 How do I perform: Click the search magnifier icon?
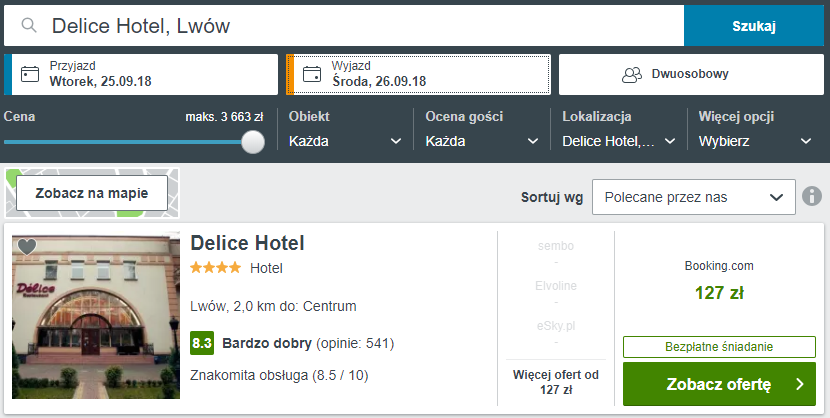[29, 25]
